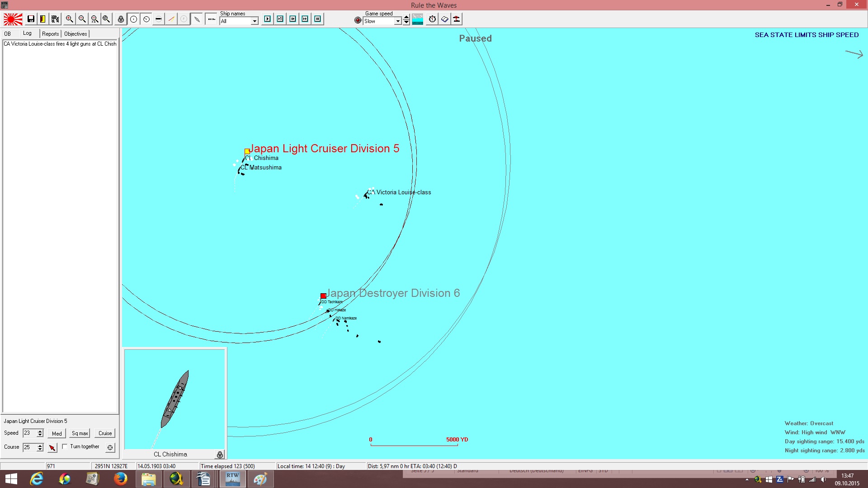
Task: Select the red Destroyer Division 6 marker
Action: [x=323, y=296]
